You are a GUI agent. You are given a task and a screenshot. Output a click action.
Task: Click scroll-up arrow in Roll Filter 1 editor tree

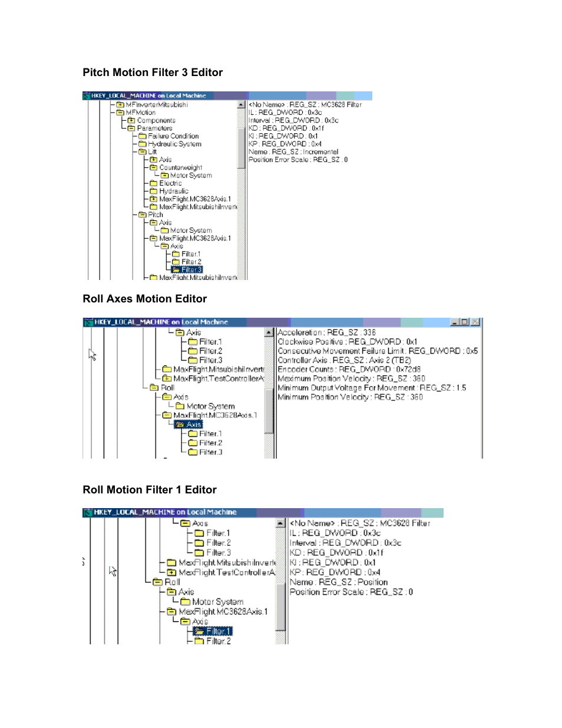(x=280, y=523)
